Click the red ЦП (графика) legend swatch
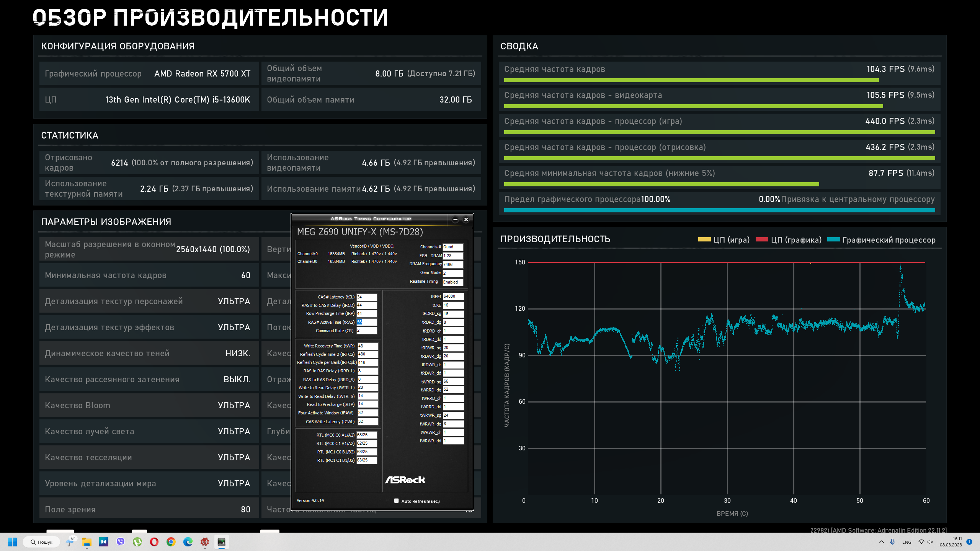This screenshot has height=551, width=980. (x=762, y=240)
